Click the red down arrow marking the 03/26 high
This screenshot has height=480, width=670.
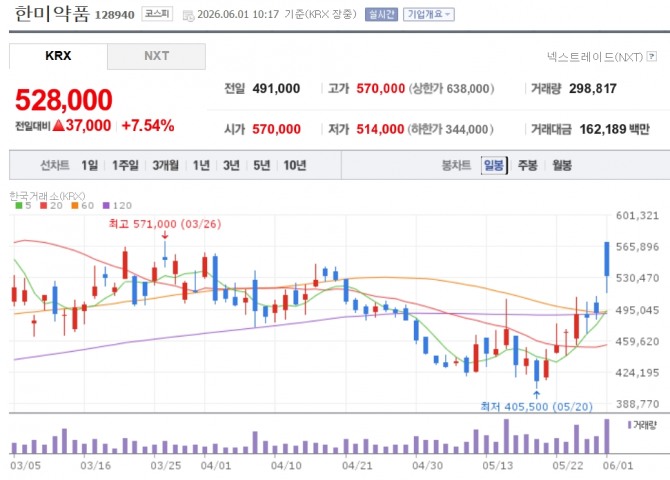tap(165, 235)
